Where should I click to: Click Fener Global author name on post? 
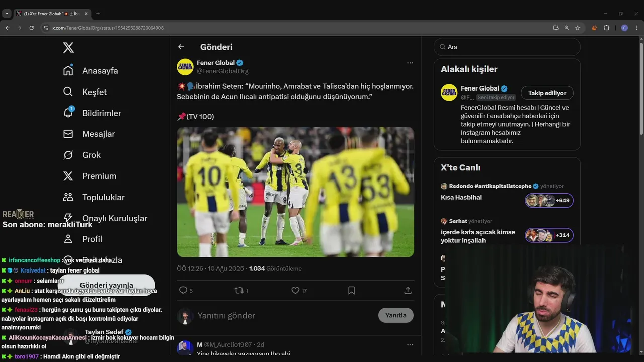coord(216,63)
